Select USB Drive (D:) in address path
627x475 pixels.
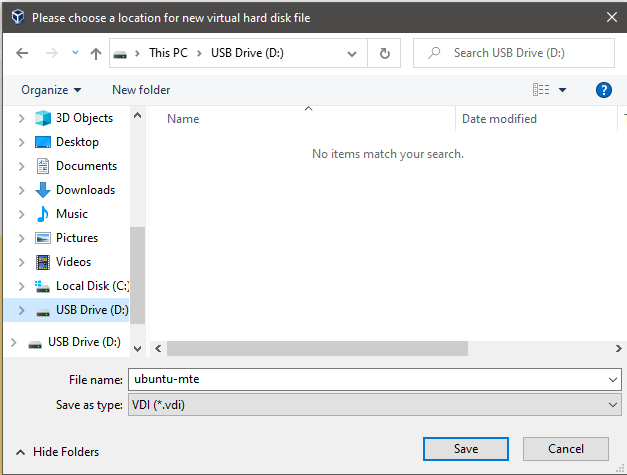coord(247,53)
